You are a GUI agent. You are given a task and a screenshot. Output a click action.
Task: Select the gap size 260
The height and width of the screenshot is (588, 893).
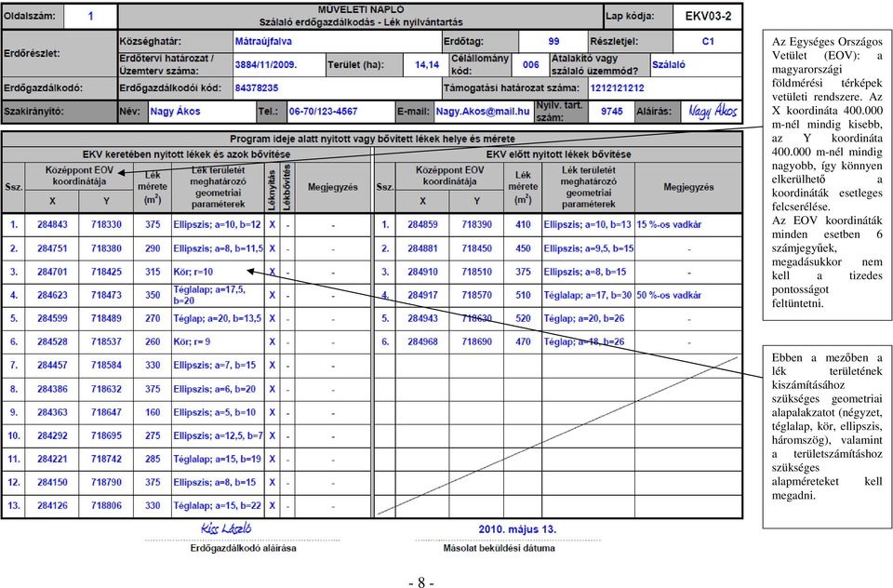pos(153,341)
